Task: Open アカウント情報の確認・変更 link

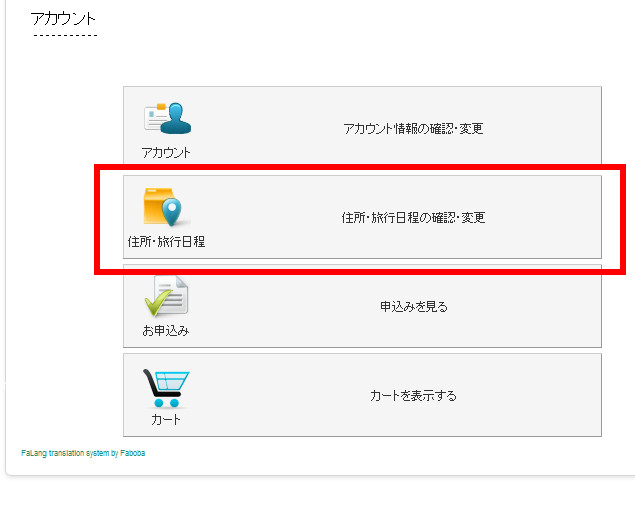Action: pos(413,129)
